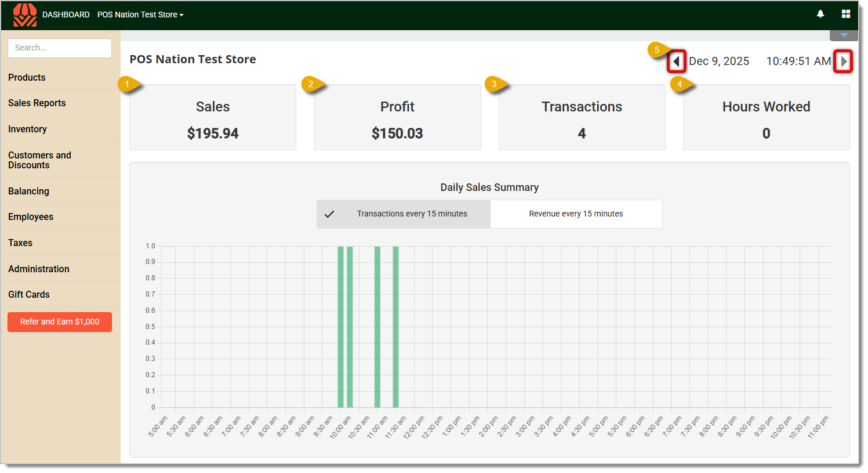This screenshot has width=868, height=473.
Task: Open the Hours Worked card
Action: pos(766,118)
